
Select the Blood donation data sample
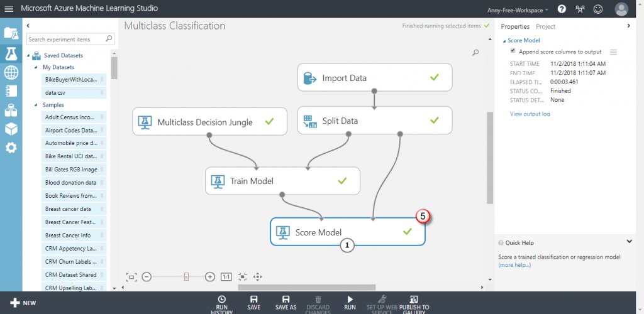pos(74,182)
